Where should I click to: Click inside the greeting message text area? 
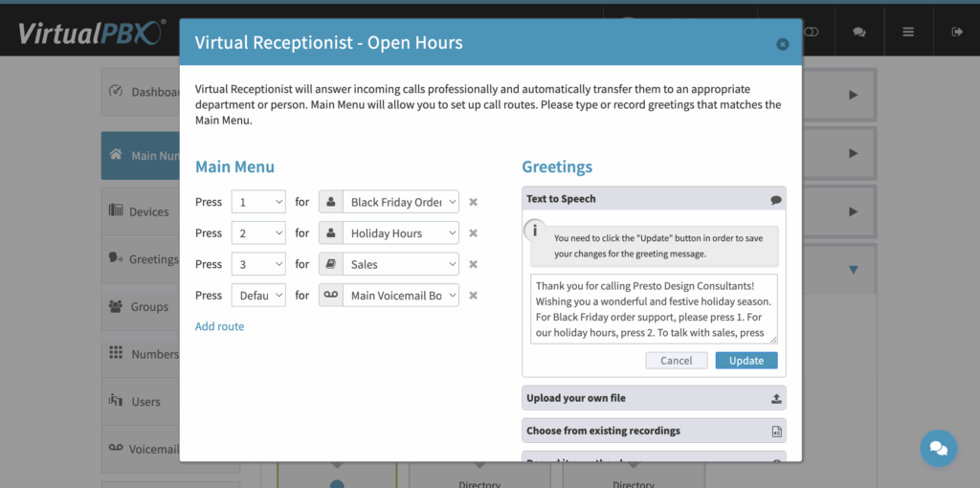(x=654, y=309)
